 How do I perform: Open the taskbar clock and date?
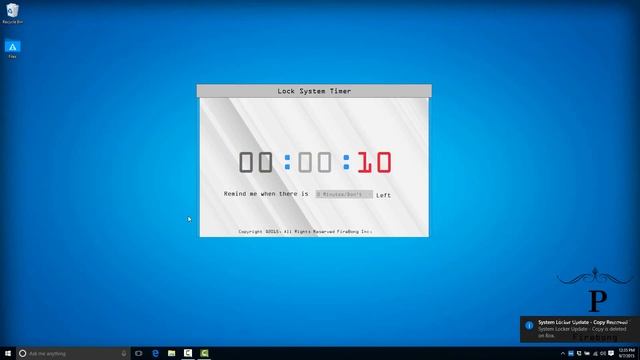(x=627, y=353)
